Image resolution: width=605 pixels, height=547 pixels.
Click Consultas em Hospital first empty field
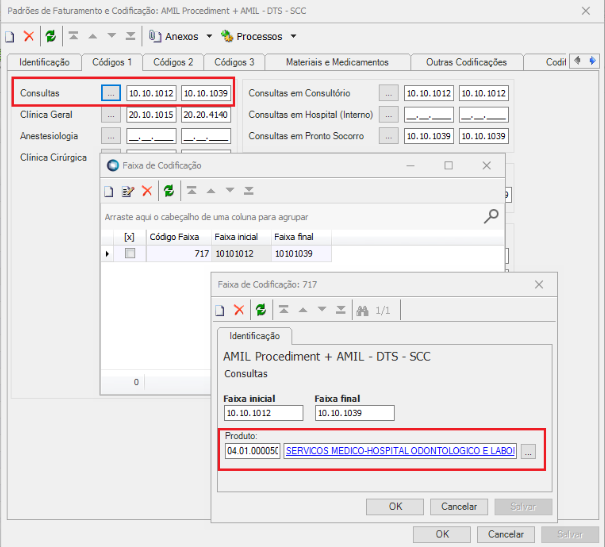429,115
